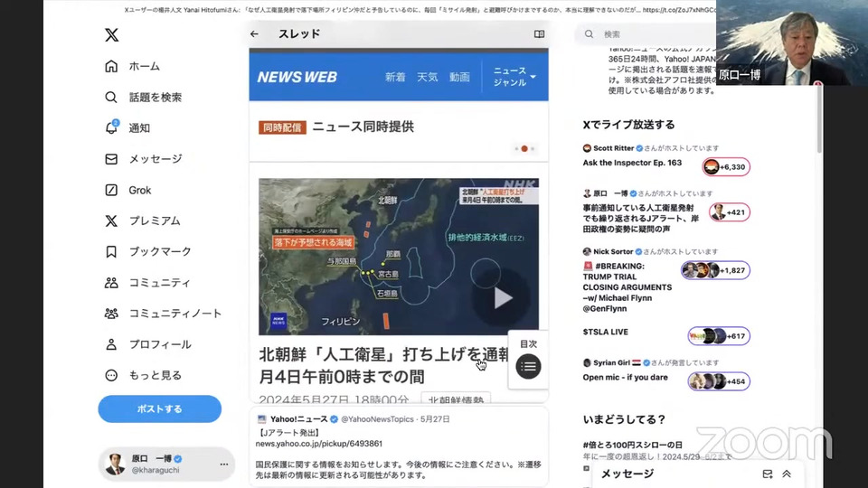Join $TSLA LIVE broadcast
Image resolution: width=868 pixels, height=488 pixels.
[x=605, y=332]
